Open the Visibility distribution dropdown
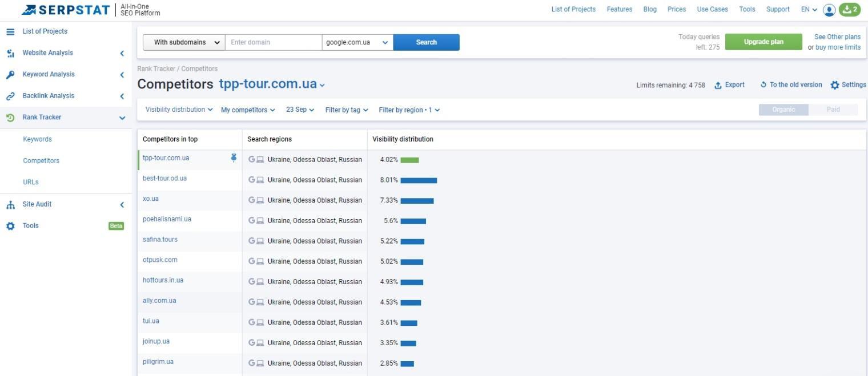Image resolution: width=868 pixels, height=376 pixels. click(x=179, y=110)
